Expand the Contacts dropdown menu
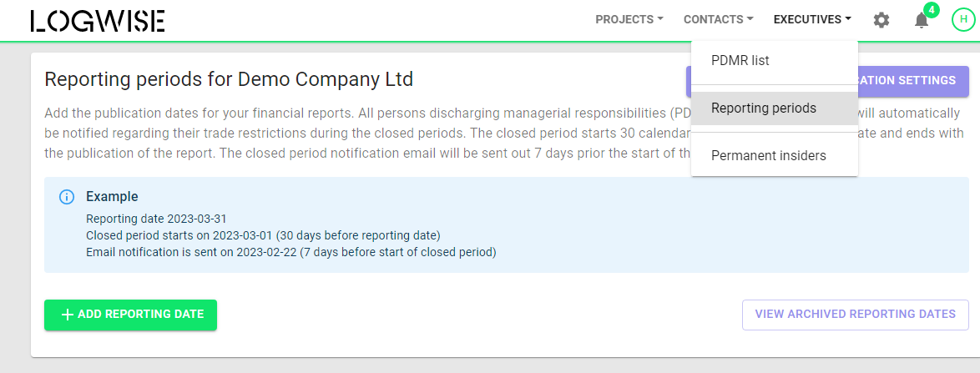The image size is (980, 373). tap(718, 19)
